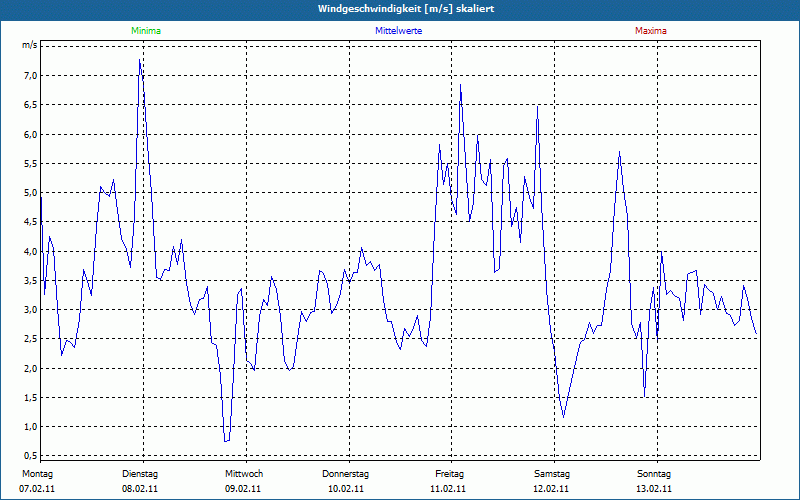Click the 2,0 y-axis value
Image resolution: width=800 pixels, height=500 pixels.
[x=30, y=368]
